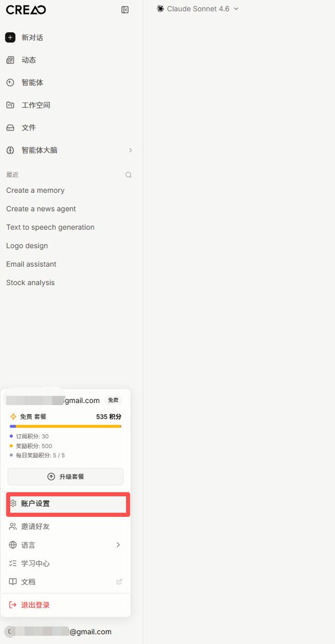Viewport: 335px width, 644px height.
Task: Open the 文件 files icon
Action: coord(10,128)
